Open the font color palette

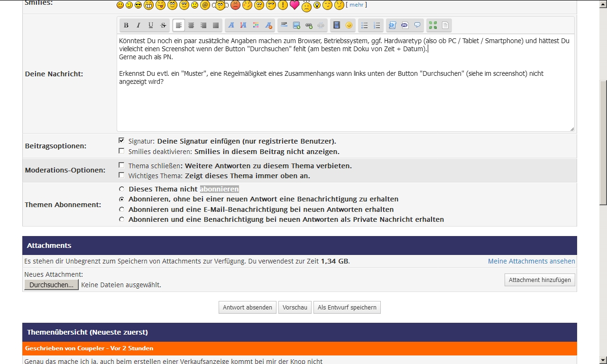click(x=256, y=25)
